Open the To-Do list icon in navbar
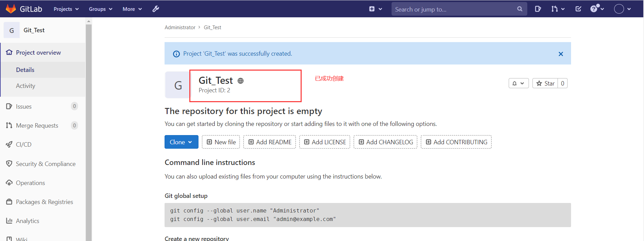The width and height of the screenshot is (644, 241). (x=579, y=9)
